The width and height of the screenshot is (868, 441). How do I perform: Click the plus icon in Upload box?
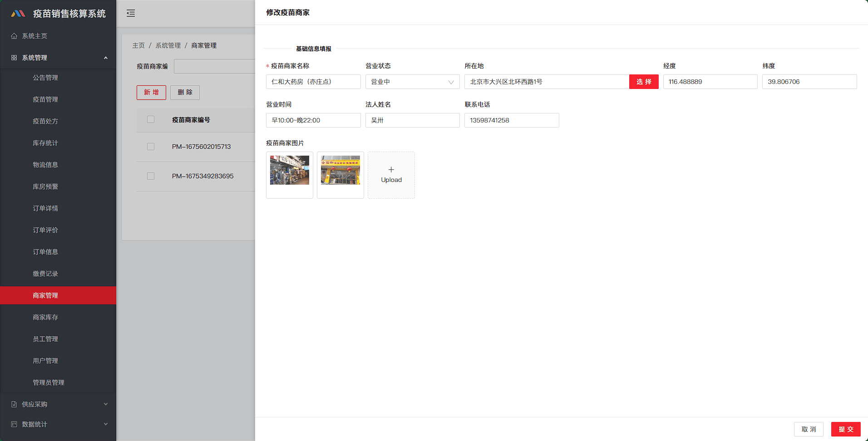click(391, 170)
